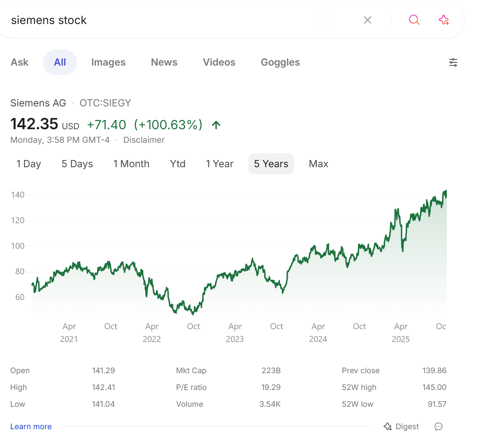Select the 5 Days chart range
The width and height of the screenshot is (478, 448).
tap(77, 164)
